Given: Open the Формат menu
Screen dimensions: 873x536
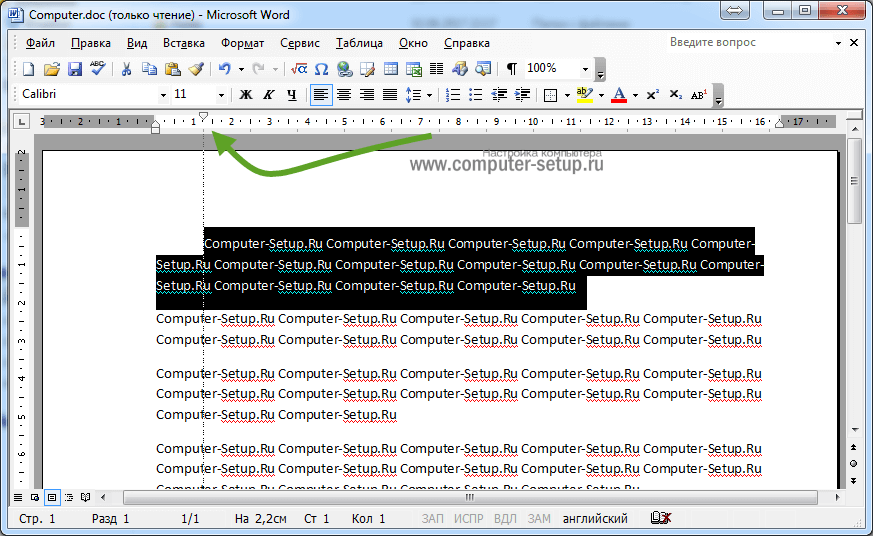Looking at the screenshot, I should tap(242, 43).
